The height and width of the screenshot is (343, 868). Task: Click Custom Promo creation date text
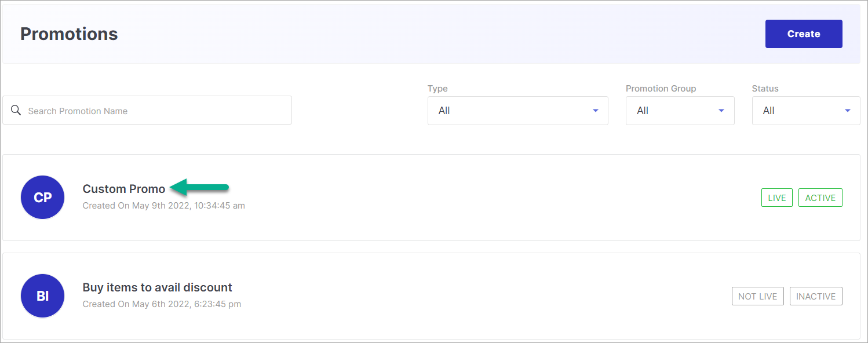(x=163, y=206)
